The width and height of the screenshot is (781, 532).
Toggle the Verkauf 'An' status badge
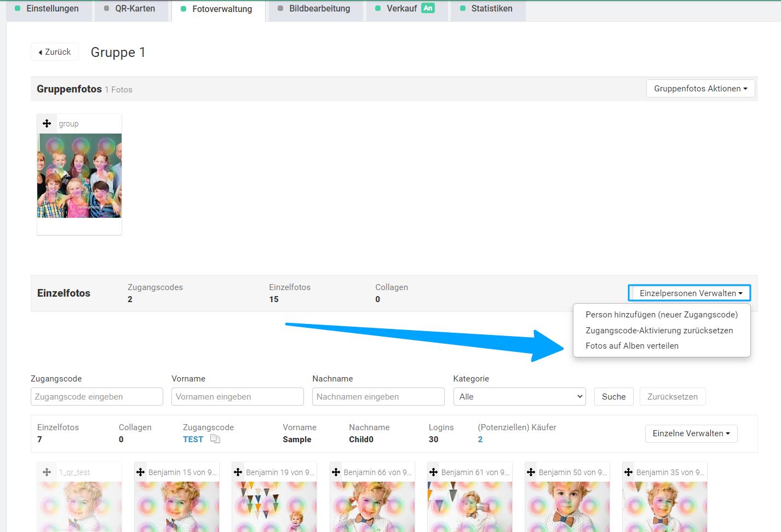(428, 8)
